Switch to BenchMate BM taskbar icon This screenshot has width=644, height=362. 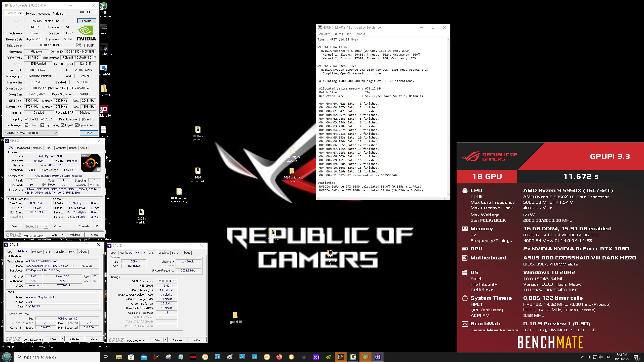pos(341,357)
